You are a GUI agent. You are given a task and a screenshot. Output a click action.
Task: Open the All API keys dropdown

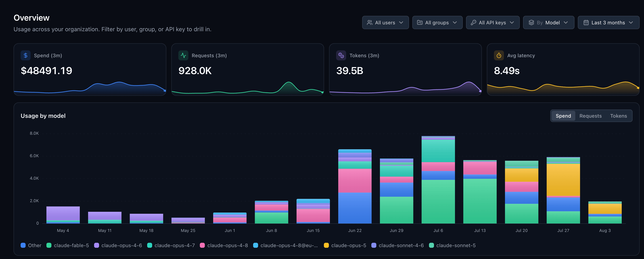(492, 22)
